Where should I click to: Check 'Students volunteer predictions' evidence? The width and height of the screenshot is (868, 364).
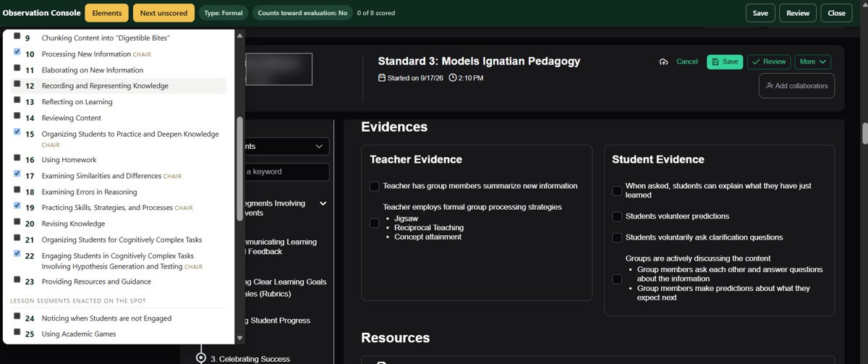click(617, 216)
